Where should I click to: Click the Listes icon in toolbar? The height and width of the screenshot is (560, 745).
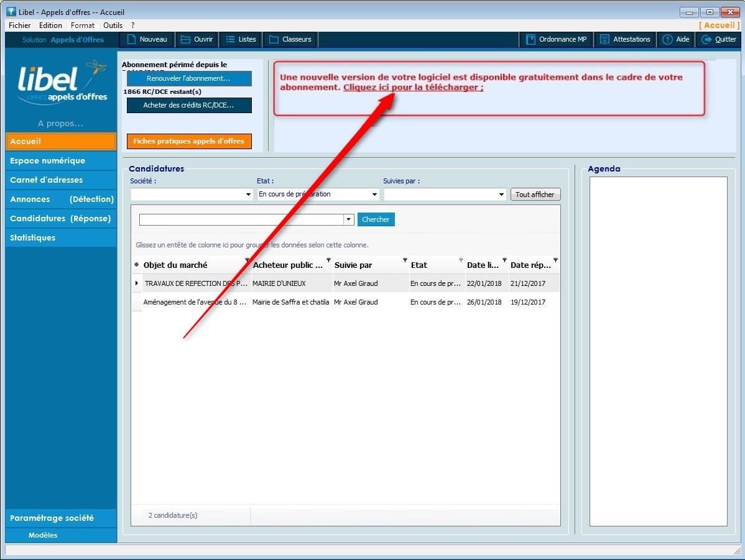click(x=231, y=39)
